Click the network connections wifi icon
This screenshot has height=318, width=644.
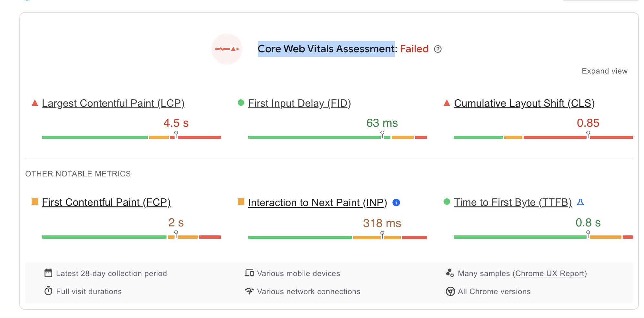(x=249, y=291)
